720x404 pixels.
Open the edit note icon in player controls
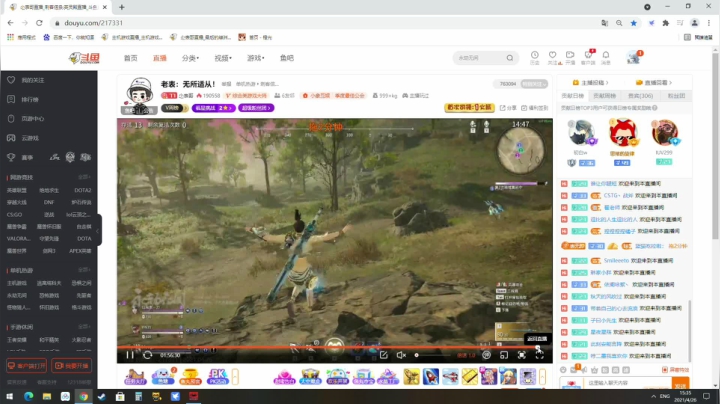[x=383, y=355]
